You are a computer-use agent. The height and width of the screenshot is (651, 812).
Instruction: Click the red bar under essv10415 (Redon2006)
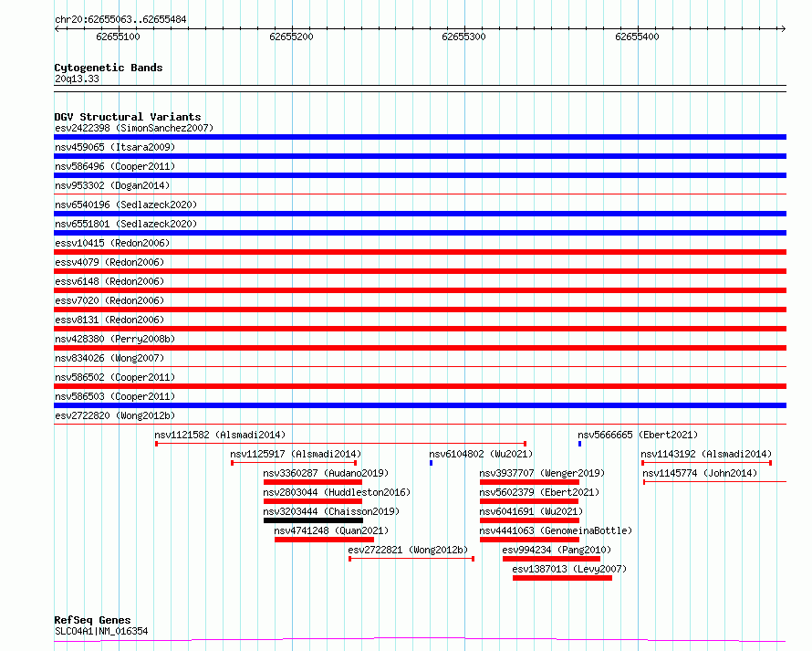[420, 252]
